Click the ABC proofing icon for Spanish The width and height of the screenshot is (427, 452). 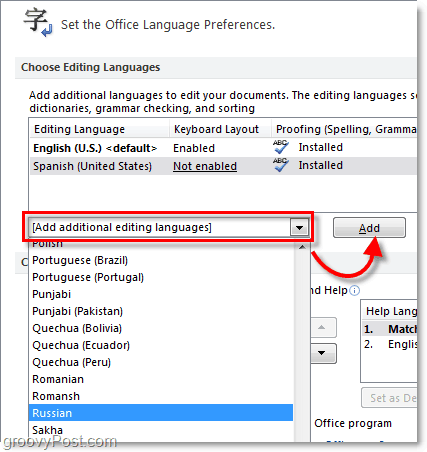coord(280,165)
